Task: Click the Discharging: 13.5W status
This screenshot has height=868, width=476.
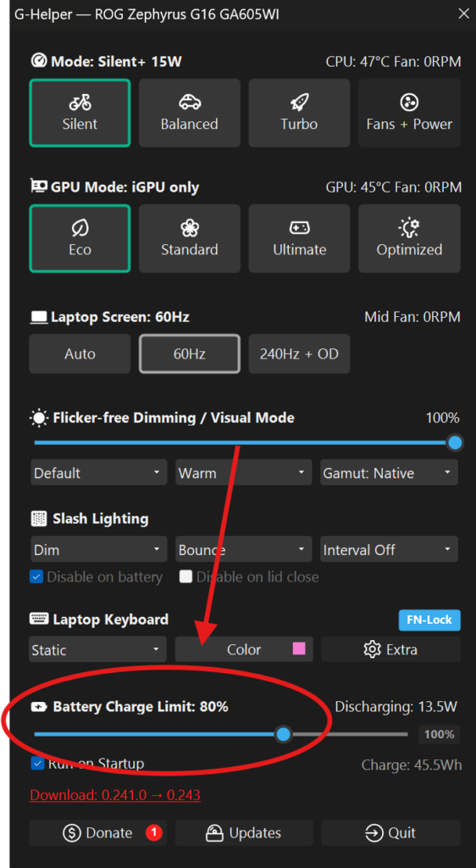Action: pyautogui.click(x=396, y=707)
